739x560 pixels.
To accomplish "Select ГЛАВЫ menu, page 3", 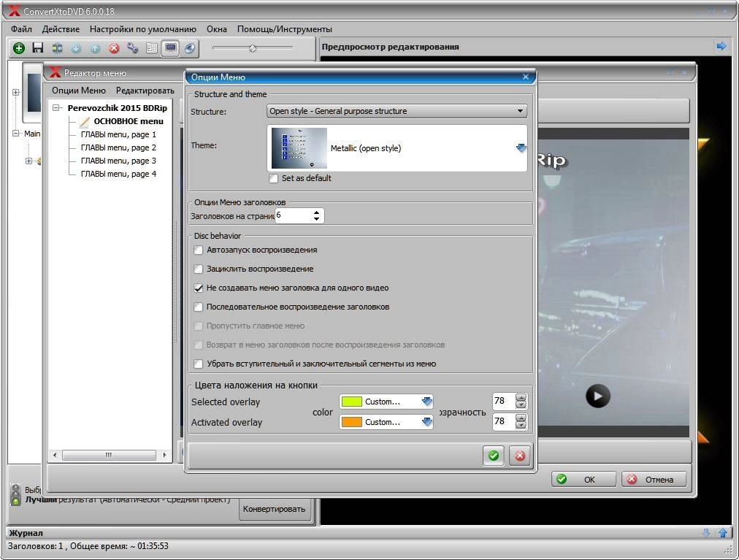I will pos(118,161).
